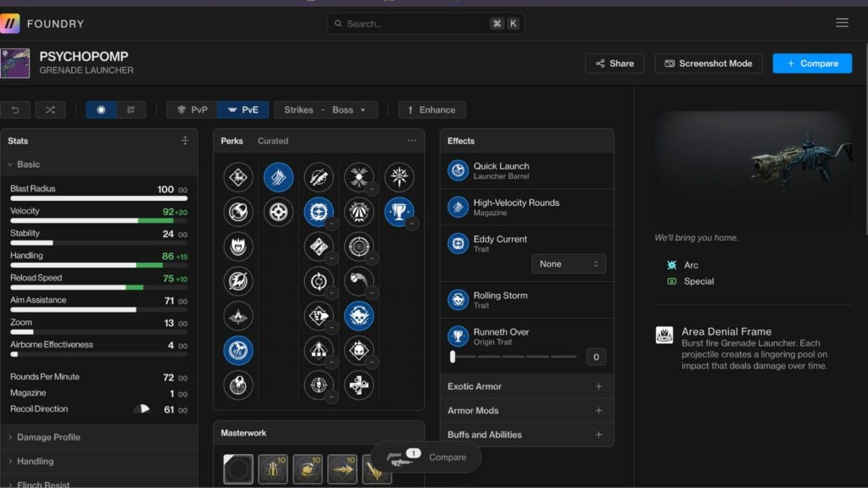Click the Reload Speed stat label

point(36,278)
